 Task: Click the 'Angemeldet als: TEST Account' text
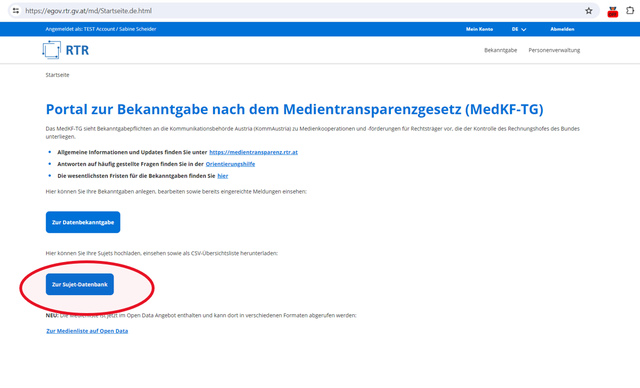pos(101,29)
